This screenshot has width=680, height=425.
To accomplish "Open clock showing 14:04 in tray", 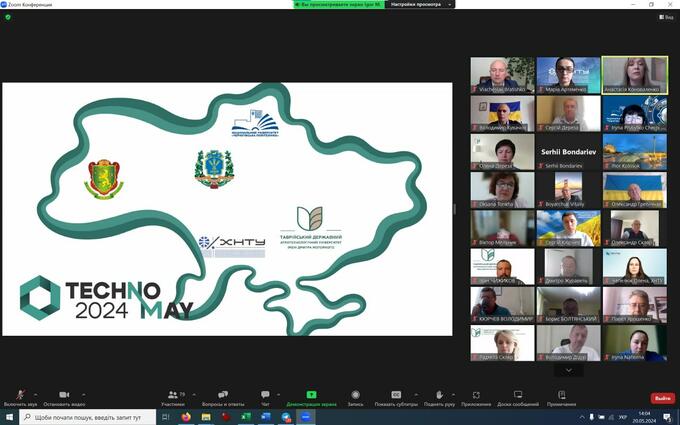I will pyautogui.click(x=644, y=417).
